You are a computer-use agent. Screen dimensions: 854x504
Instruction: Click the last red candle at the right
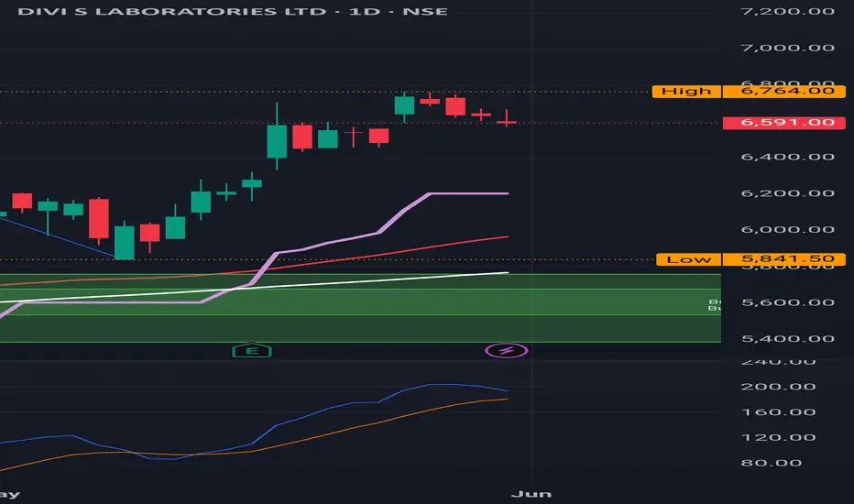pyautogui.click(x=507, y=121)
